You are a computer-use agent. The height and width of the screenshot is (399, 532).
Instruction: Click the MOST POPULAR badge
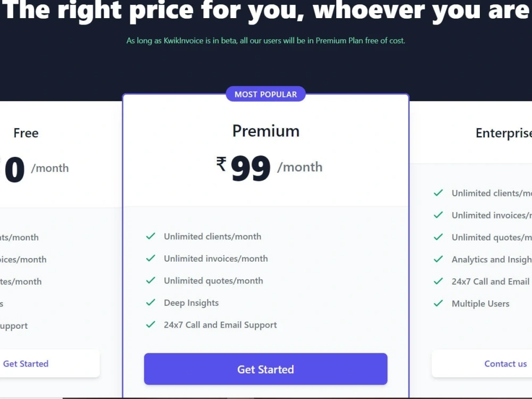[x=265, y=94]
